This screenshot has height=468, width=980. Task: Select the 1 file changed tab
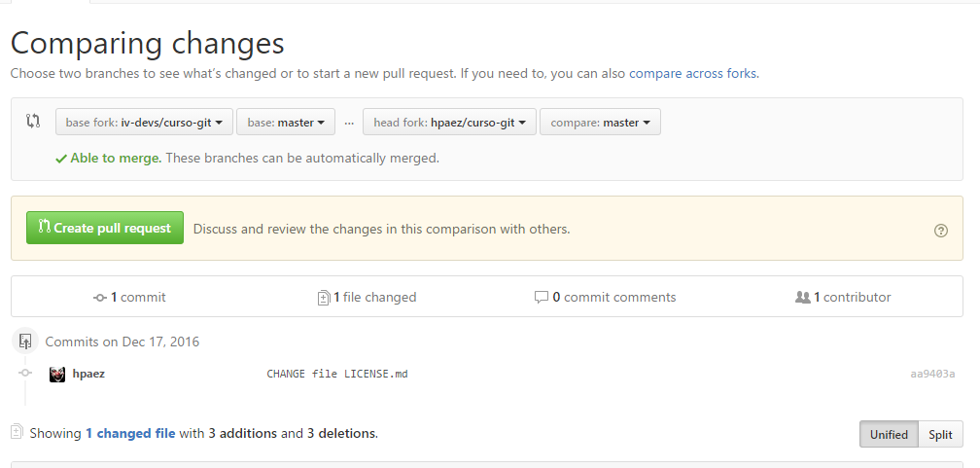367,297
